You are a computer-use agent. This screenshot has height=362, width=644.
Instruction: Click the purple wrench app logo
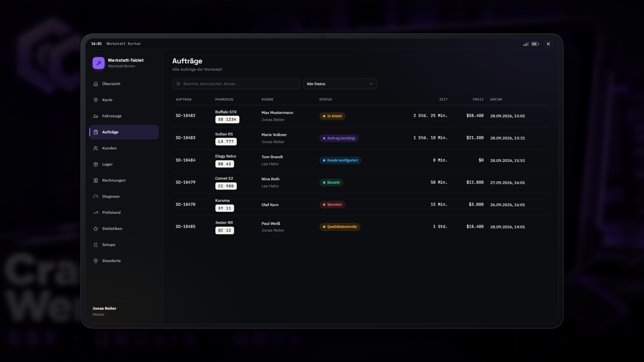click(99, 63)
